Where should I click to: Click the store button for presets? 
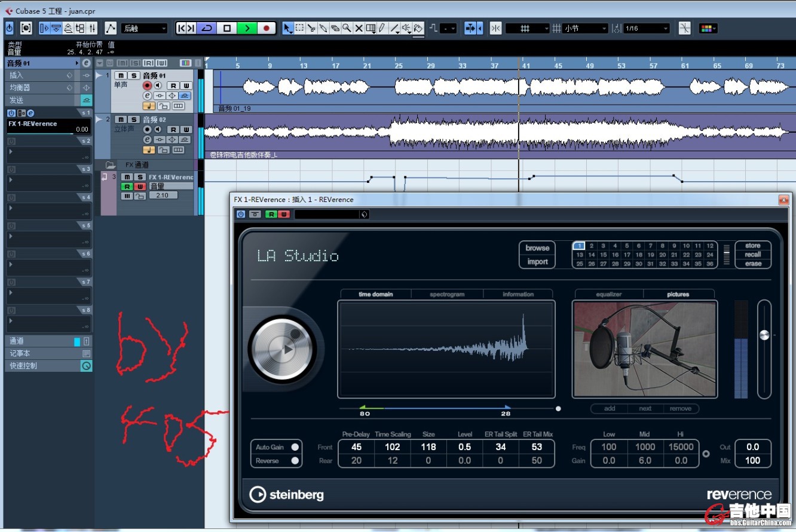pos(752,246)
